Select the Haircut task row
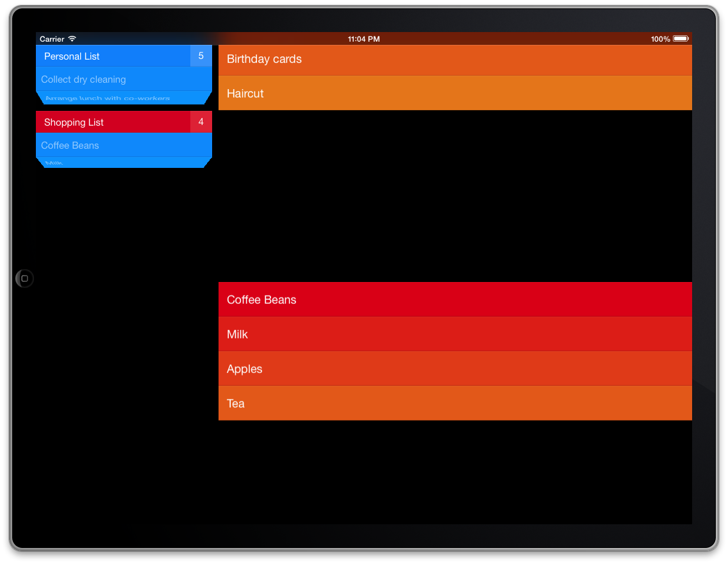Image resolution: width=728 pixels, height=564 pixels. pos(455,94)
